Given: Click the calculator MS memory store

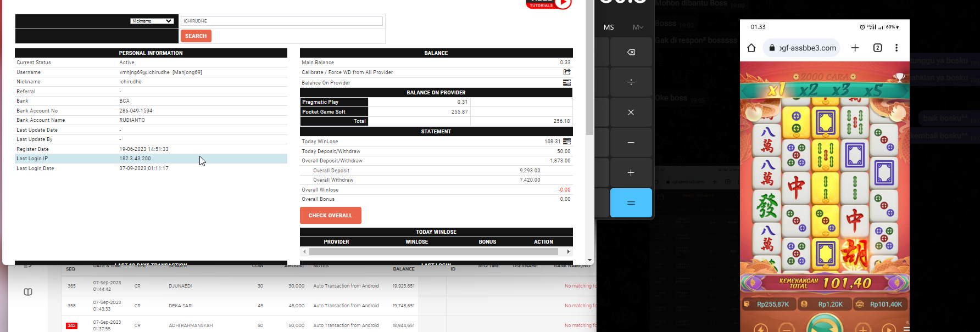Looking at the screenshot, I should [x=609, y=27].
